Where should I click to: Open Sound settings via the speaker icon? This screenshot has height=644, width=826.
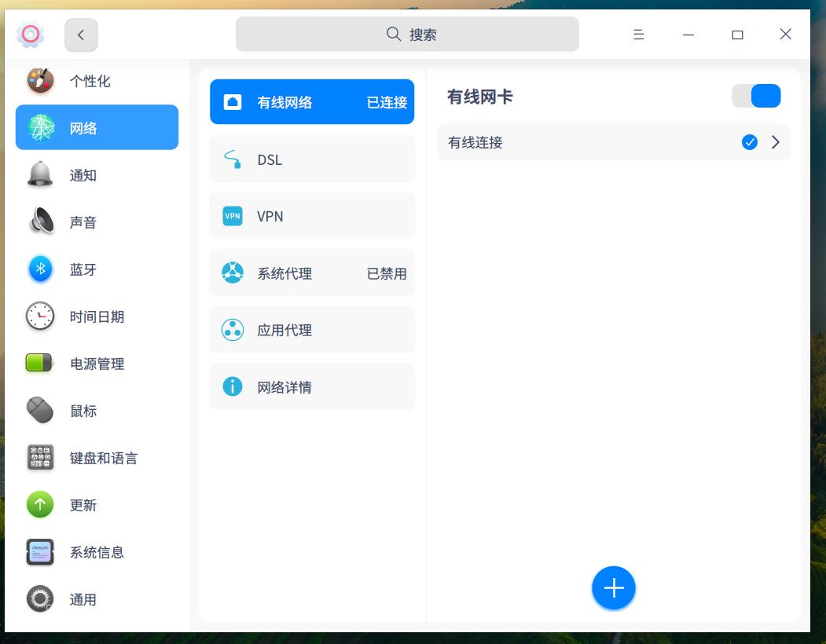tap(40, 222)
